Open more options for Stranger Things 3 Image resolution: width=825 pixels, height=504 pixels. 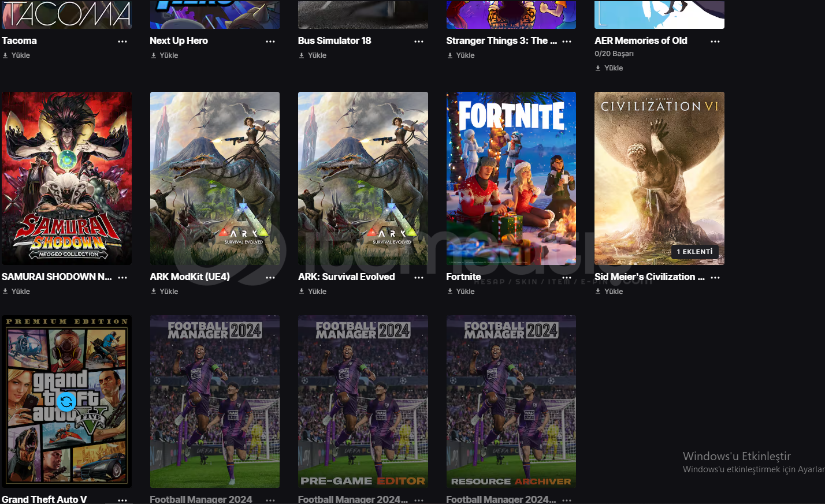point(567,42)
